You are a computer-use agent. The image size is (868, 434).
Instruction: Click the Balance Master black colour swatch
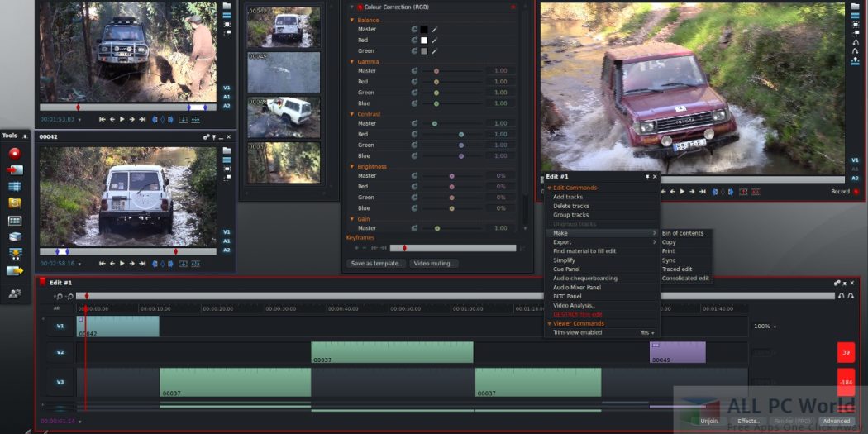pyautogui.click(x=424, y=29)
